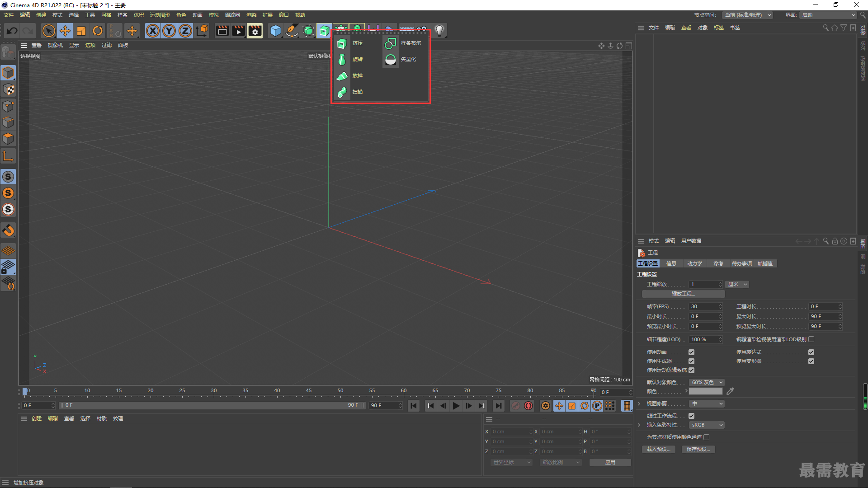Click the light bulb icon
868x488 pixels.
click(x=439, y=31)
